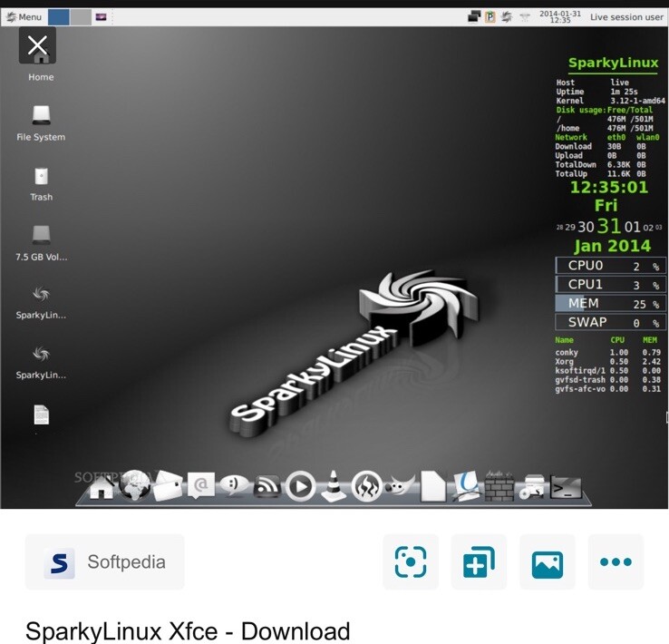Click the large 31 calendar day

pyautogui.click(x=609, y=226)
